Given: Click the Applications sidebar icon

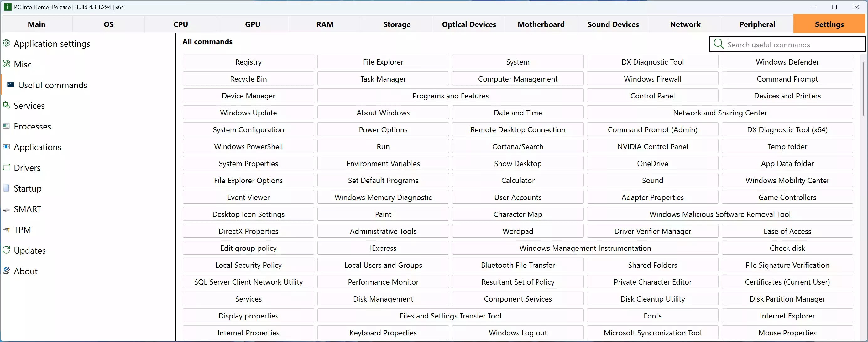Looking at the screenshot, I should 6,147.
